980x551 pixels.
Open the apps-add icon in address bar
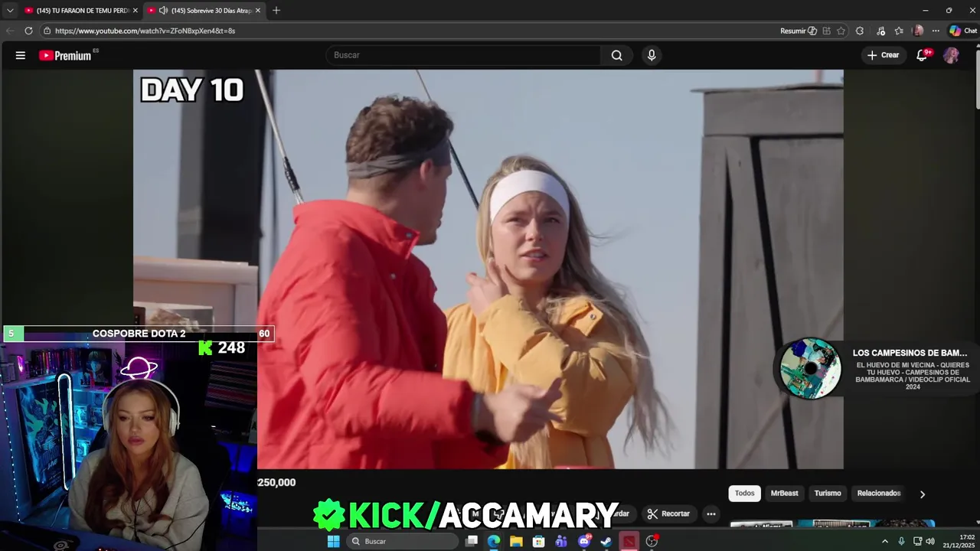click(x=826, y=31)
